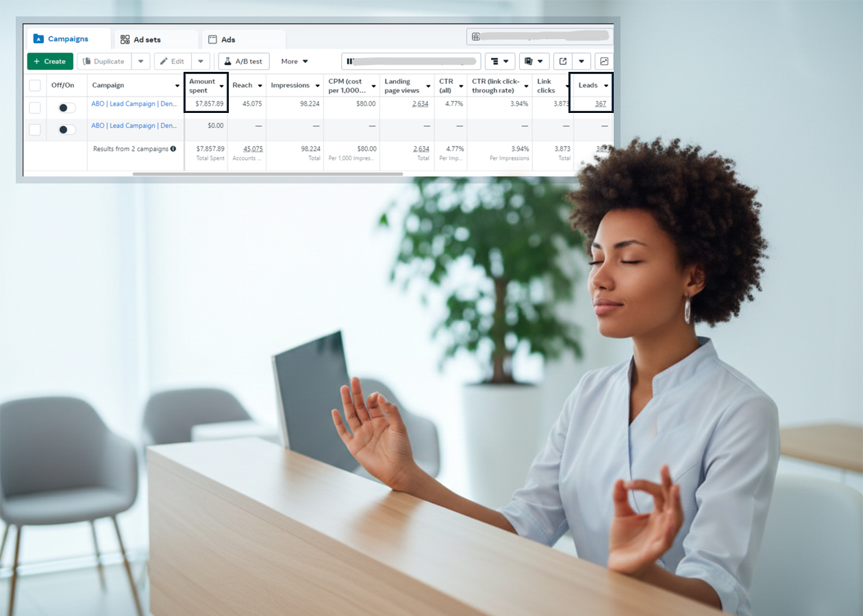Image resolution: width=863 pixels, height=616 pixels.
Task: Expand the dropdown arrow next to Duplicate
Action: (x=140, y=62)
